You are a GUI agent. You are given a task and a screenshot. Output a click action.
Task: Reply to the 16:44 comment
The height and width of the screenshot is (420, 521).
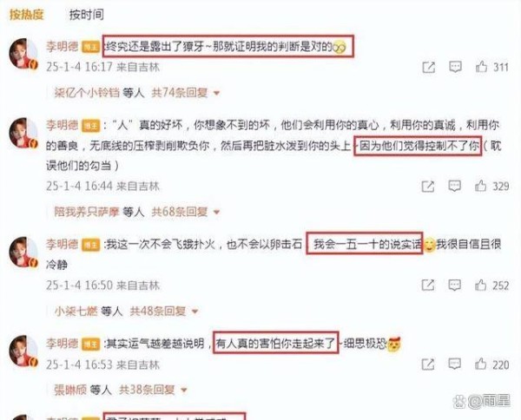pos(454,186)
